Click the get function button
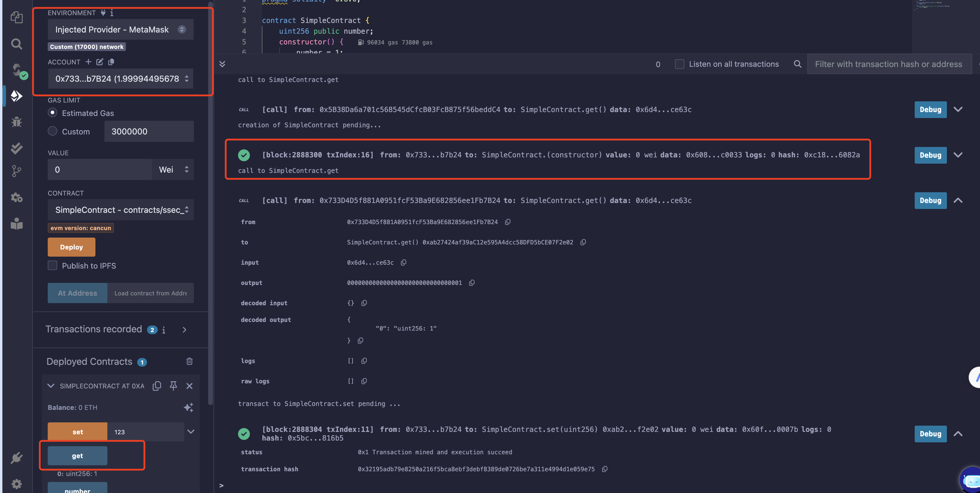 click(x=77, y=455)
